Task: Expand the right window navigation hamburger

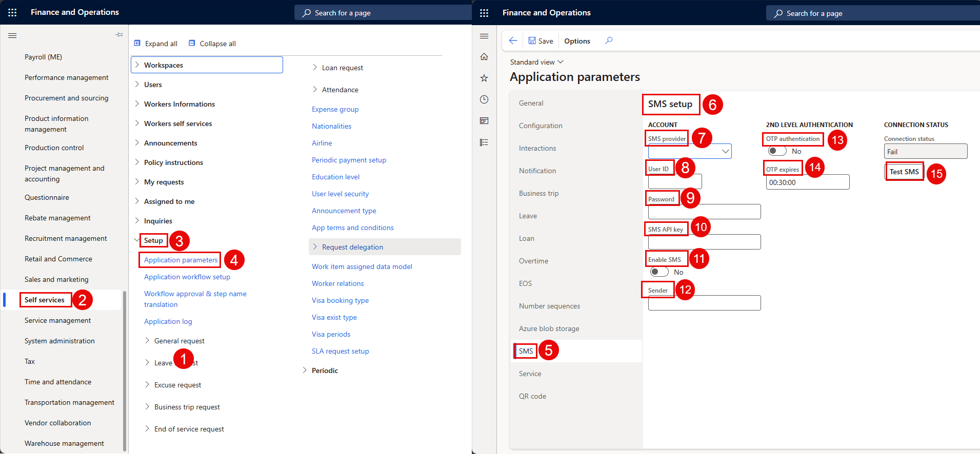Action: pos(484,36)
